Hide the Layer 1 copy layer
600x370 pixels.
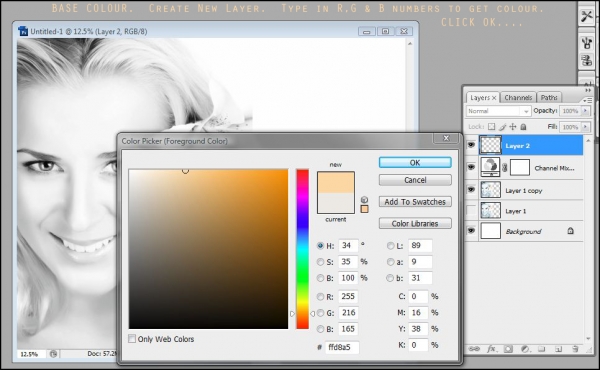coord(471,190)
